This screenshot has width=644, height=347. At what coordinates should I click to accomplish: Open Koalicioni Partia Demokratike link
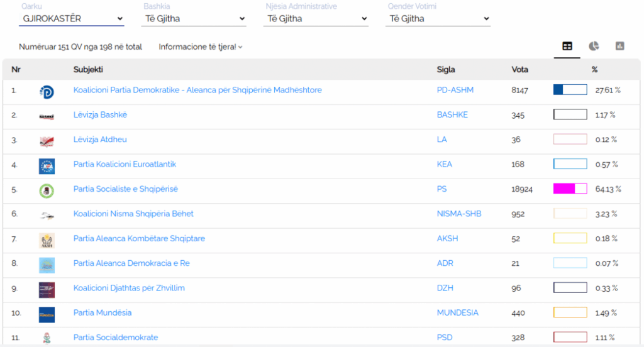point(197,90)
